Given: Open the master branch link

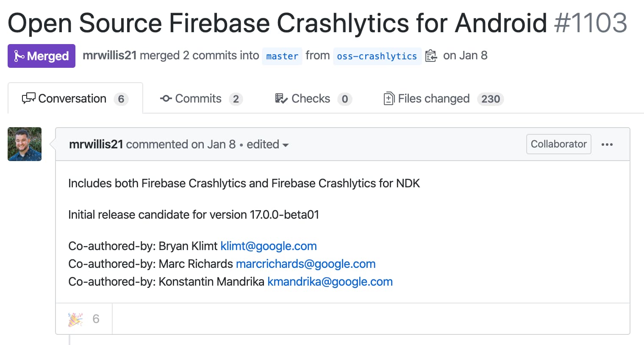Looking at the screenshot, I should (282, 56).
